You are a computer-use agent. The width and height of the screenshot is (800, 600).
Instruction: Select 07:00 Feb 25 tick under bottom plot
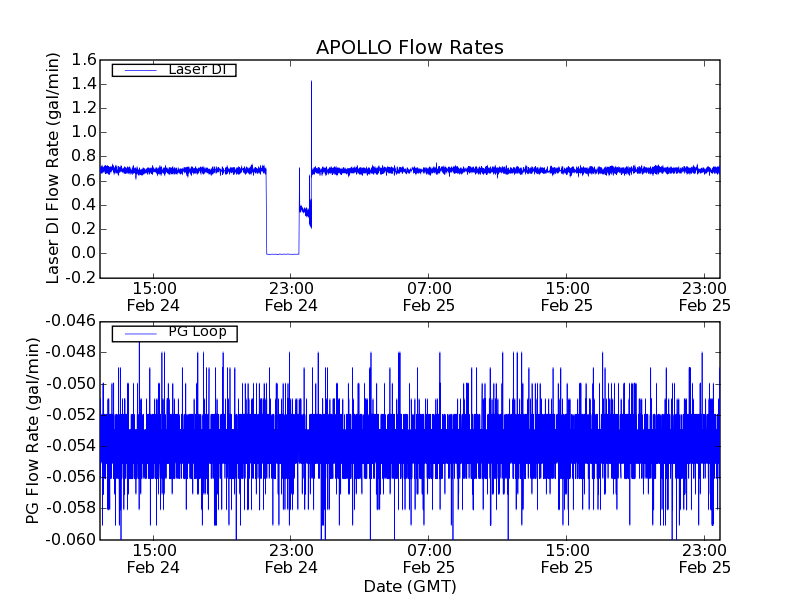(x=429, y=558)
